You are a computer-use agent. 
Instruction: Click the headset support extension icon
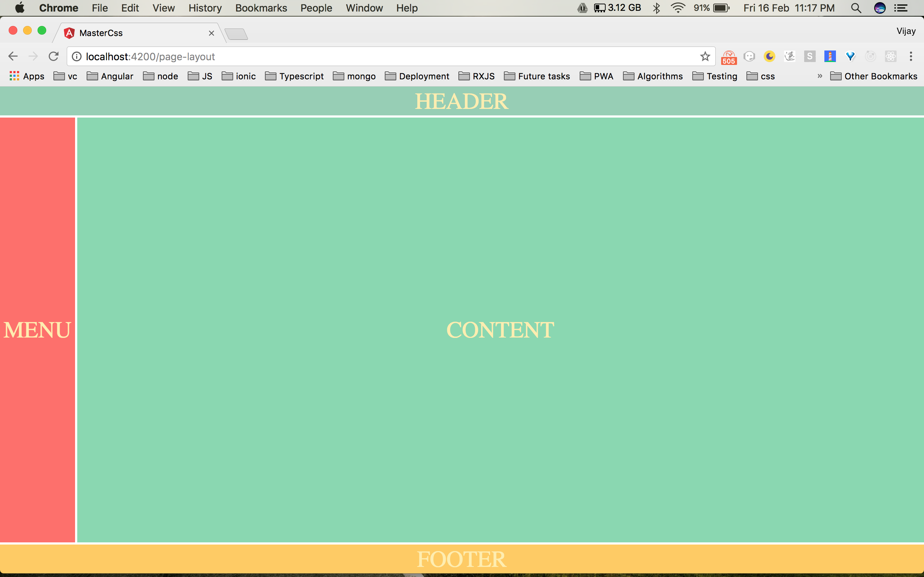point(749,56)
